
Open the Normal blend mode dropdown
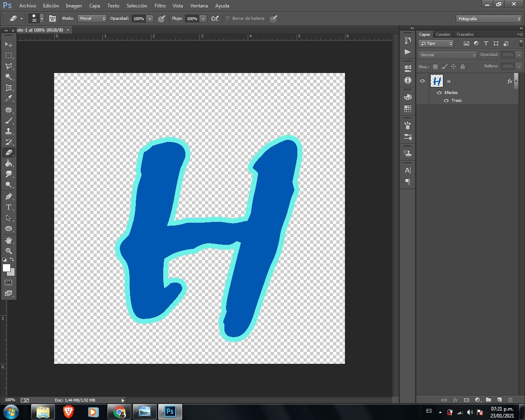pos(447,55)
